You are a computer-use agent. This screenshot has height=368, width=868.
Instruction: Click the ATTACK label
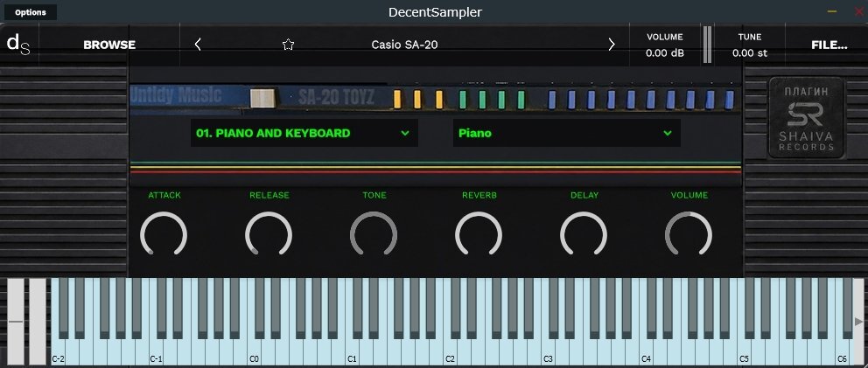pyautogui.click(x=164, y=195)
